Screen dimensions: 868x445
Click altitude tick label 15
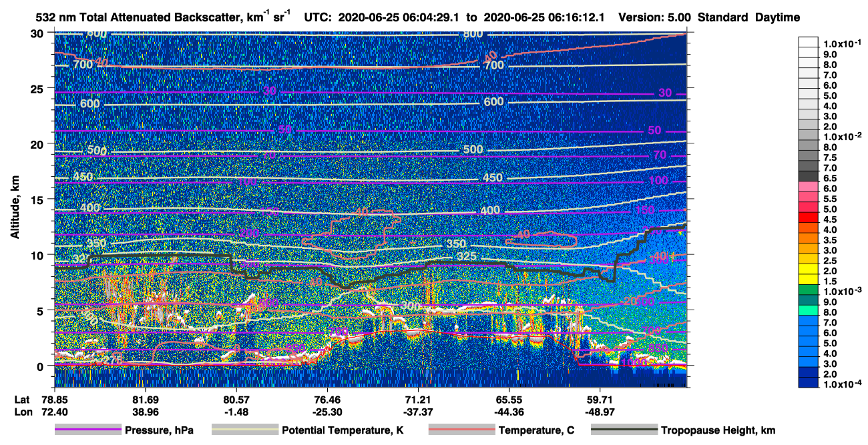tap(38, 199)
